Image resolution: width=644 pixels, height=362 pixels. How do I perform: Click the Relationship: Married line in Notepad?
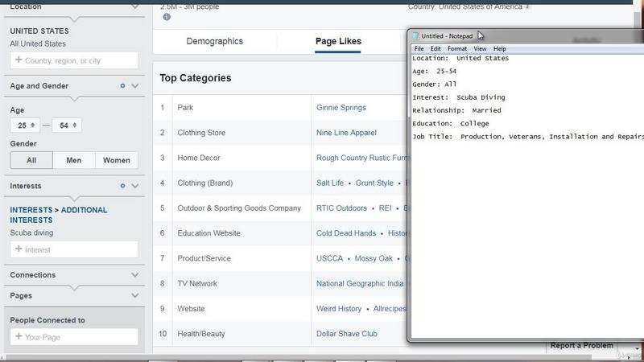tap(456, 110)
